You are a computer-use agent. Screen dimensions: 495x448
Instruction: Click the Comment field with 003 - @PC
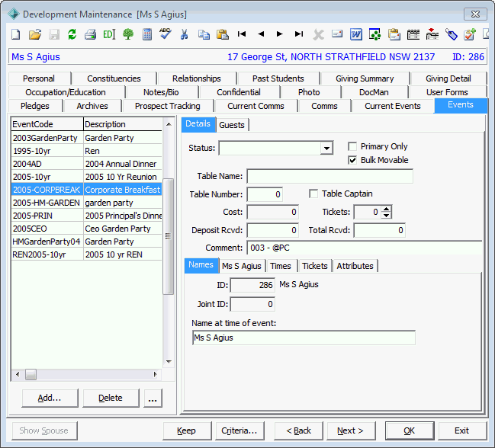pos(365,248)
